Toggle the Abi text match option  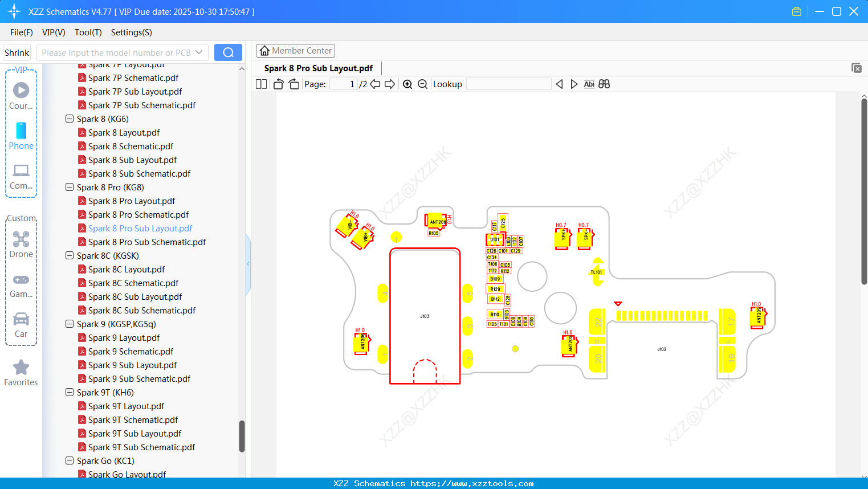[x=589, y=84]
